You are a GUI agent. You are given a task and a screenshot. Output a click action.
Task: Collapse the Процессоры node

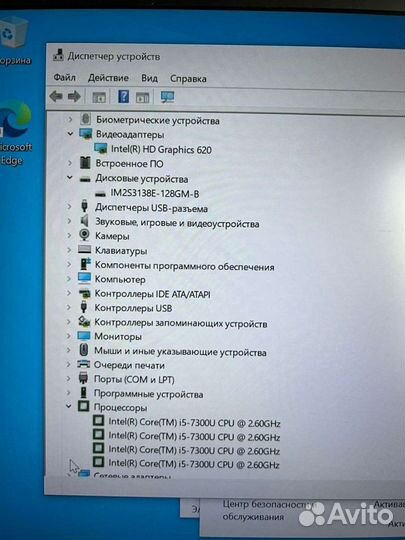click(69, 407)
